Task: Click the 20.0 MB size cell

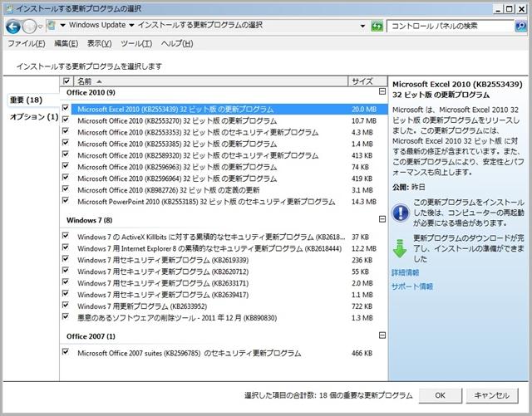Action: (364, 110)
